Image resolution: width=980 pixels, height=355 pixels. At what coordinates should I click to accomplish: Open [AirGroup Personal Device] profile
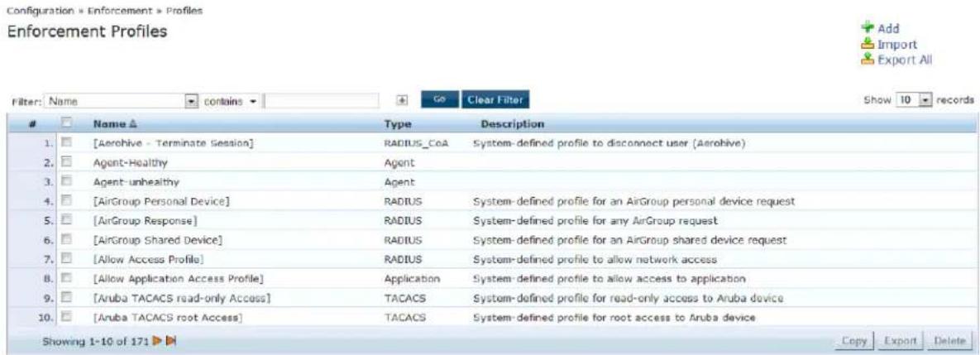click(161, 202)
